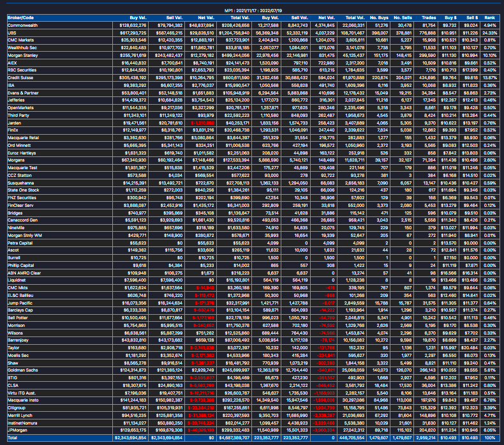Select the Jarden broker name
This screenshot has width=504, height=445.
pyautogui.click(x=15, y=123)
